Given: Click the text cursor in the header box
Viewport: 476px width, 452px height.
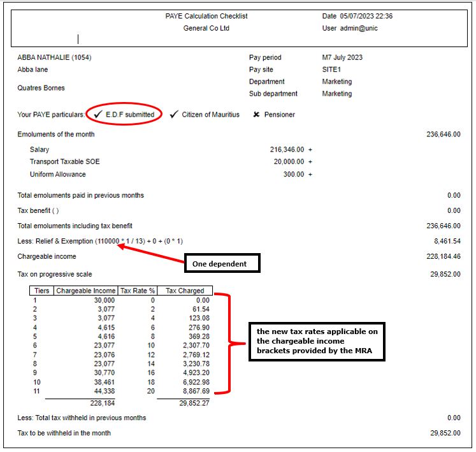Looking at the screenshot, I should click(x=78, y=39).
